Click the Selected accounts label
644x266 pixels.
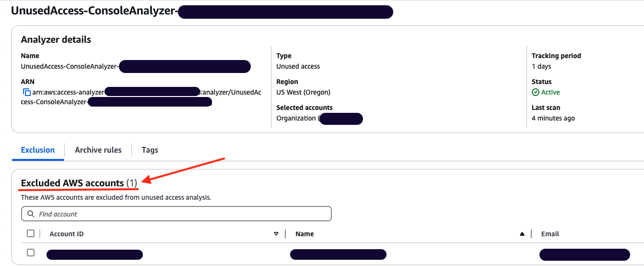coord(304,108)
